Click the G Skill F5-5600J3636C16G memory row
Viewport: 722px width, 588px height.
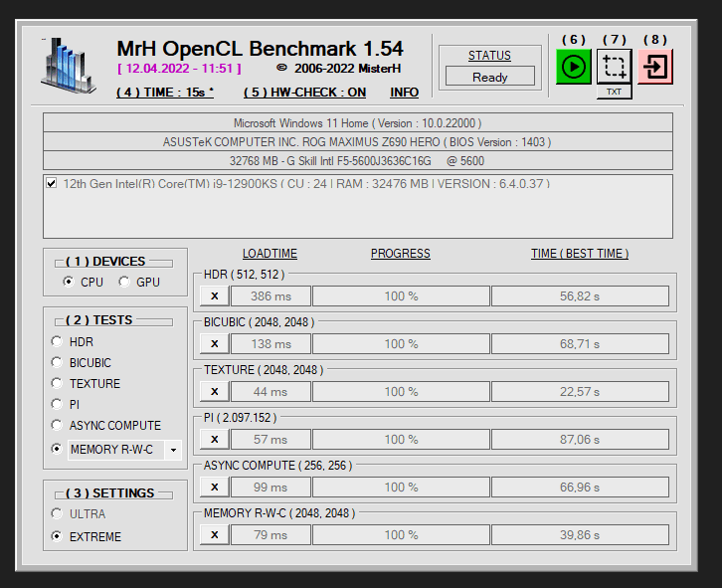[x=358, y=161]
